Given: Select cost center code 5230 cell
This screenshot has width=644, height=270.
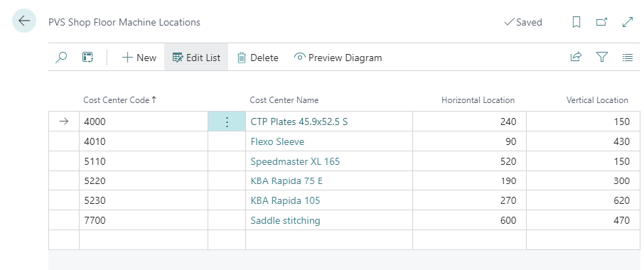Looking at the screenshot, I should point(144,200).
